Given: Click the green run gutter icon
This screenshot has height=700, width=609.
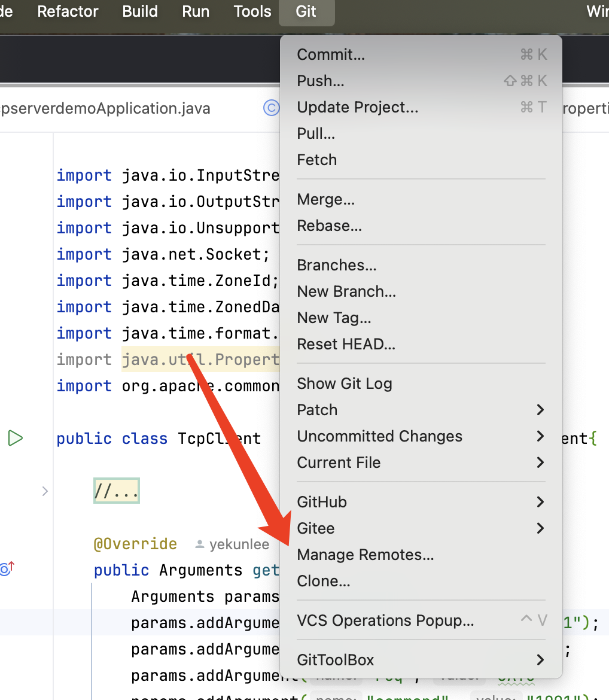Looking at the screenshot, I should pos(15,439).
